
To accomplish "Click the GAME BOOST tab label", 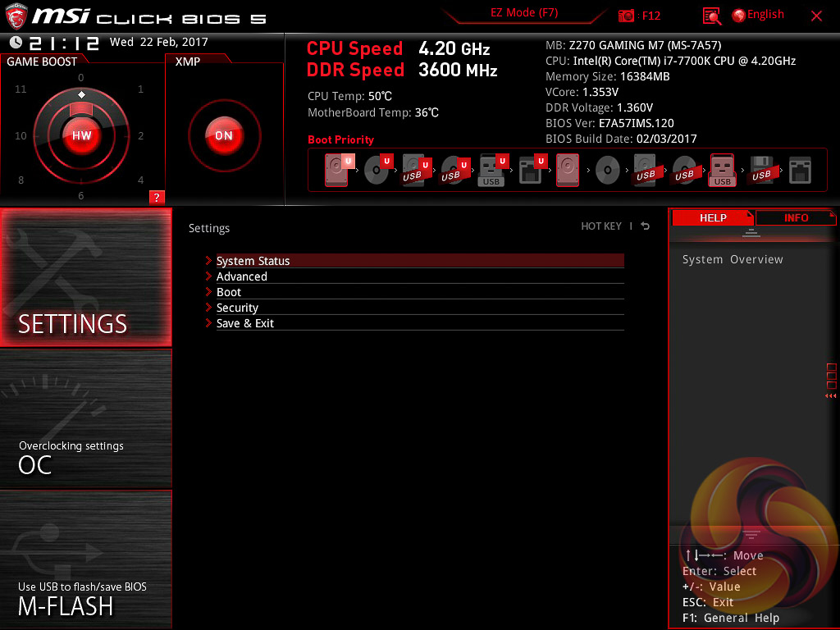I will point(42,62).
